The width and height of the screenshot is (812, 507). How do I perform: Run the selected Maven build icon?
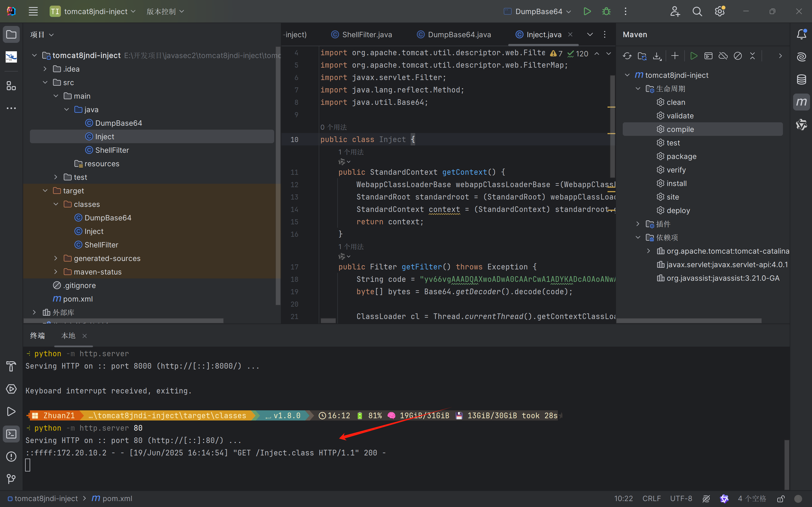(694, 56)
